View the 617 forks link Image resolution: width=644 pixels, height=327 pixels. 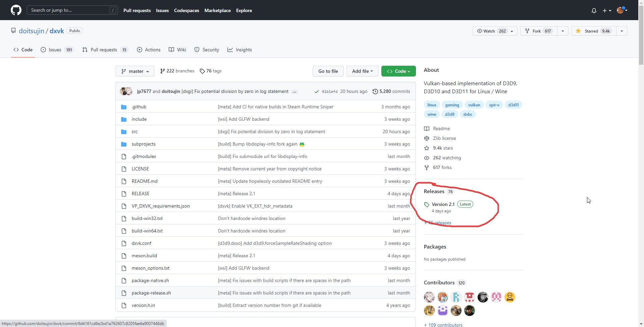(438, 167)
